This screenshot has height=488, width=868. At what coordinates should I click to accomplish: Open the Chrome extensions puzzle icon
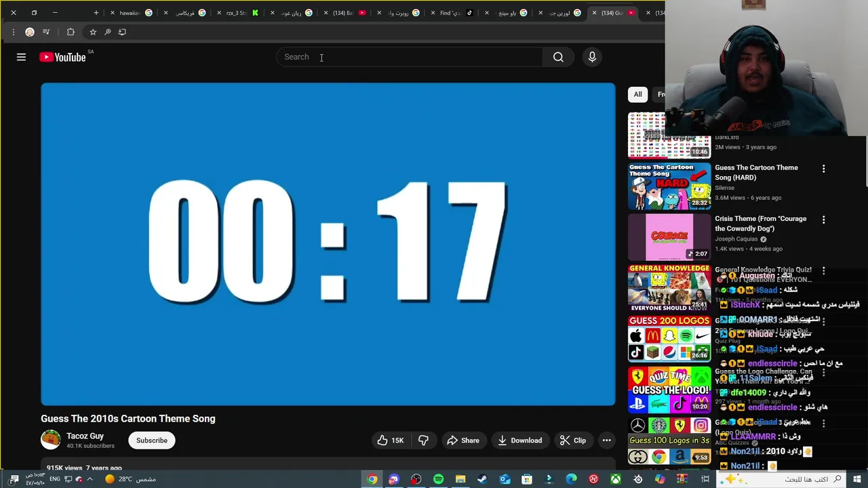coord(71,32)
